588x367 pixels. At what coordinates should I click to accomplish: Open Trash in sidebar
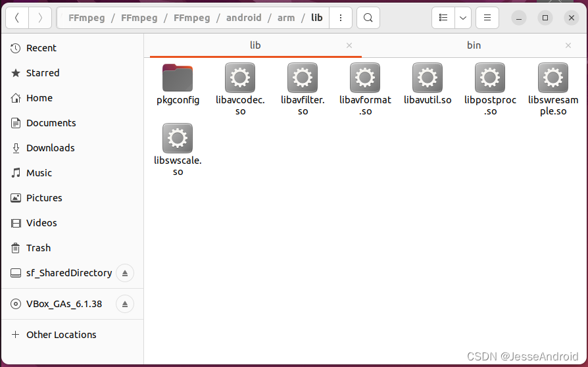[x=72, y=248]
